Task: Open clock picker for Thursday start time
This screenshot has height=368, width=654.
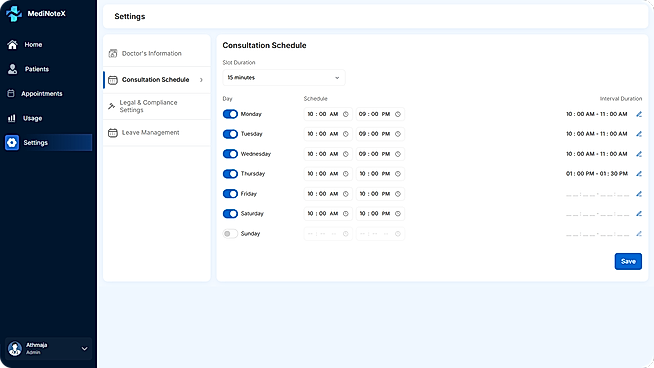Action: (x=345, y=174)
